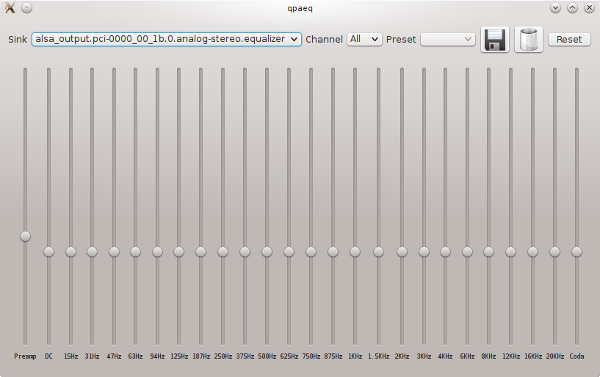Click the 1.5KHz band slider handle
This screenshot has height=377, width=600.
click(378, 252)
